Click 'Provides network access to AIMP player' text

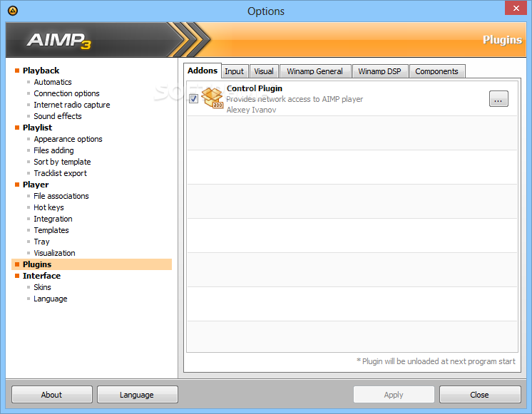coord(295,99)
